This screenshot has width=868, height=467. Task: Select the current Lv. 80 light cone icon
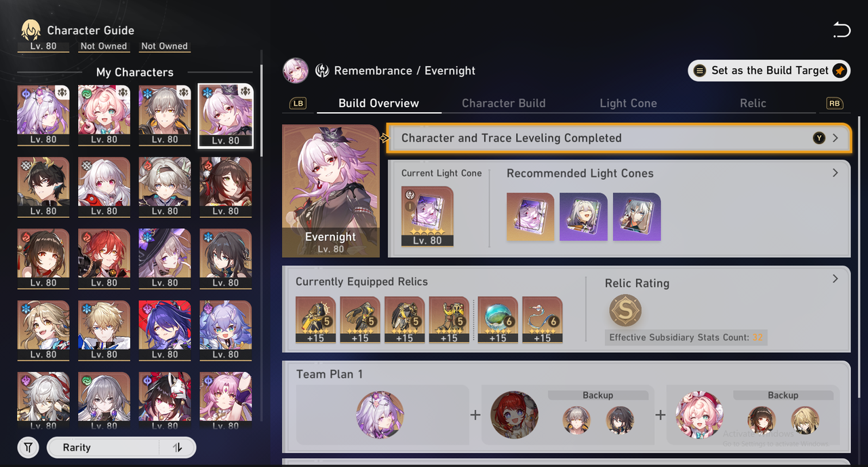coord(427,216)
